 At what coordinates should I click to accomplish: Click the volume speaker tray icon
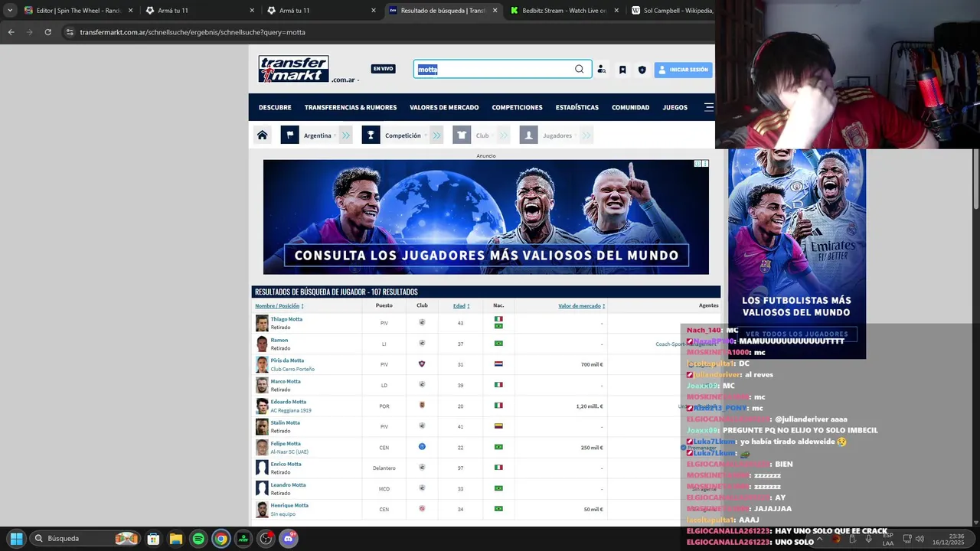[x=920, y=539]
